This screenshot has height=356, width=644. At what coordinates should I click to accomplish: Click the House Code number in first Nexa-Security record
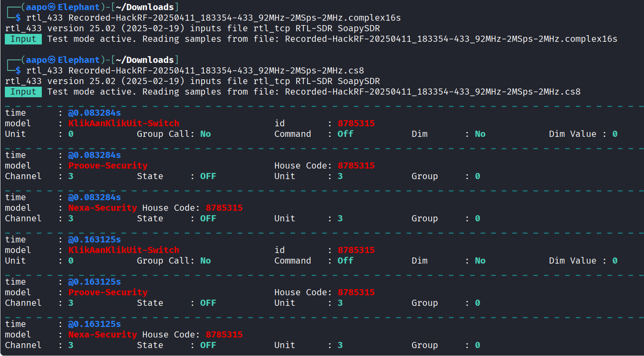pos(224,208)
